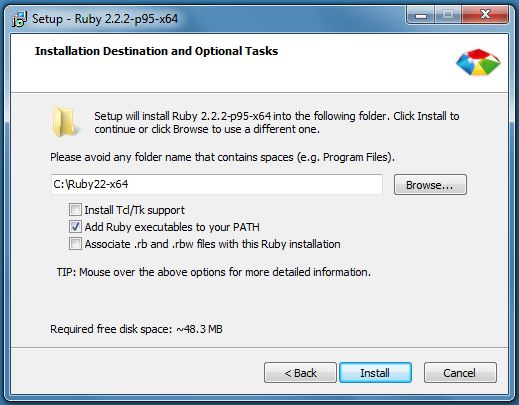The image size is (519, 405).
Task: Click the Required free disk space label
Action: [136, 329]
